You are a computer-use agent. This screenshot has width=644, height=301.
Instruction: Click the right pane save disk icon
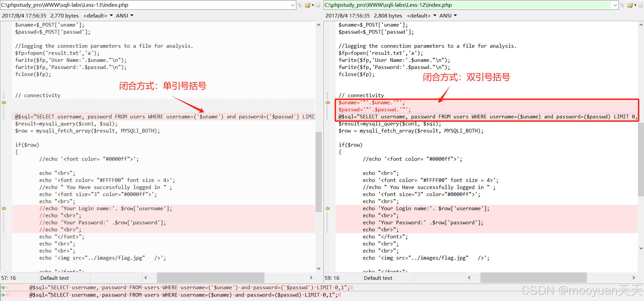(x=640, y=5)
